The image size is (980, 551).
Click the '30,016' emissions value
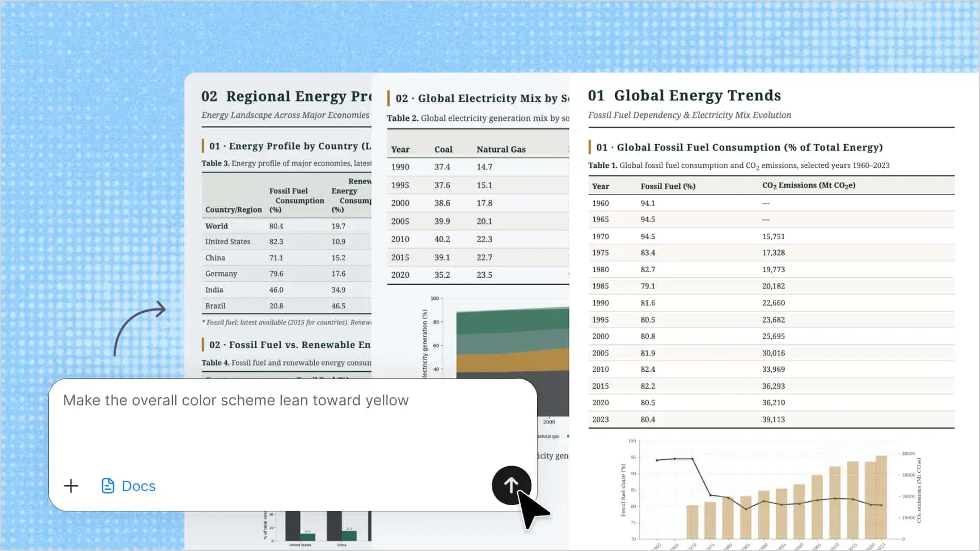click(x=774, y=353)
